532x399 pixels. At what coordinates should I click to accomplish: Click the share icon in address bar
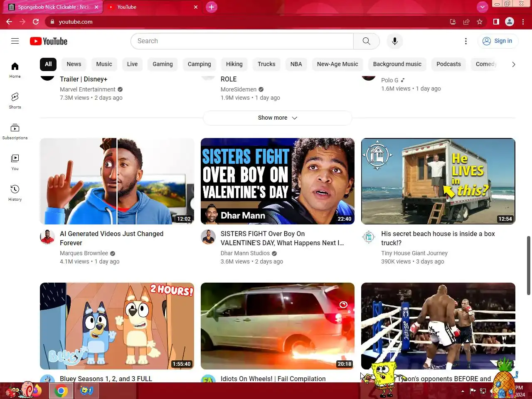466,22
